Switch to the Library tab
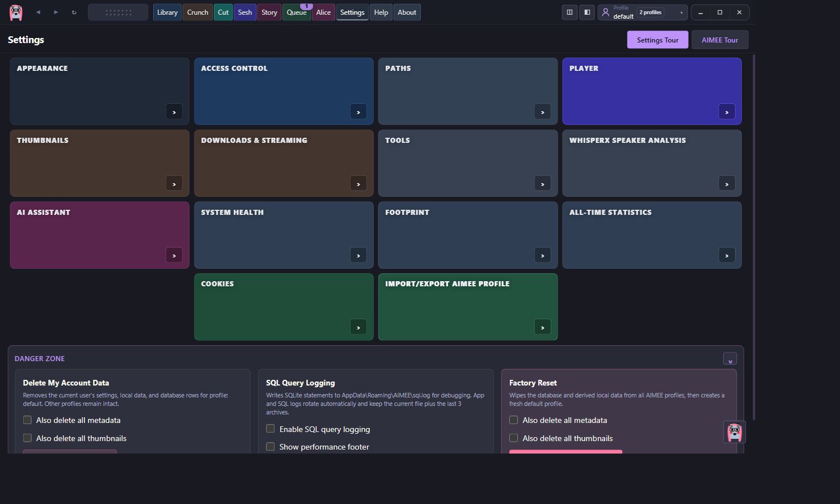The height and width of the screenshot is (504, 840). click(167, 12)
